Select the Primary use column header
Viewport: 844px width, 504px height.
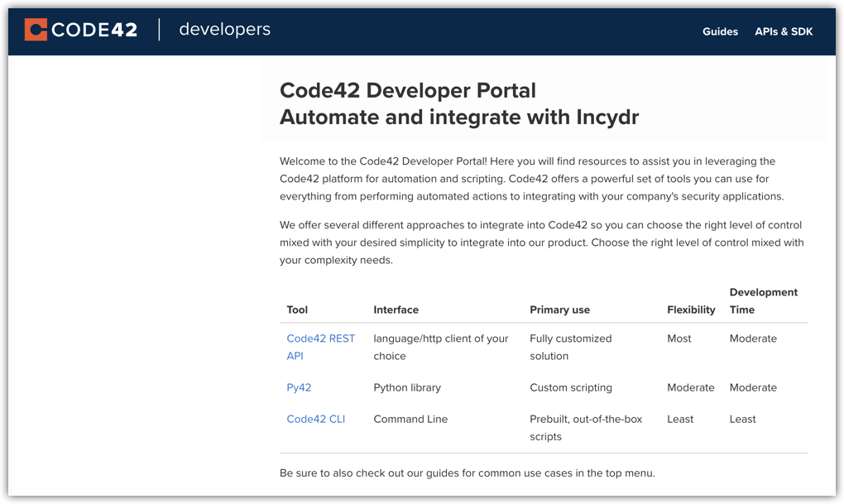tap(559, 310)
